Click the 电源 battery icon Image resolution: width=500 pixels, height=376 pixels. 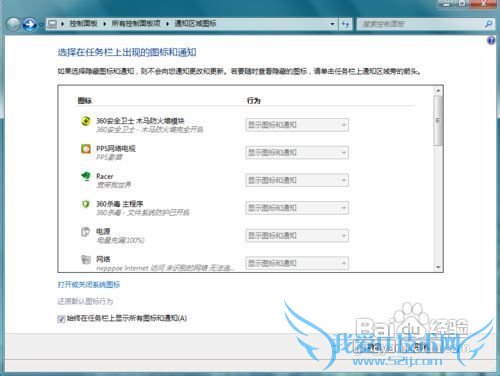[x=86, y=231]
